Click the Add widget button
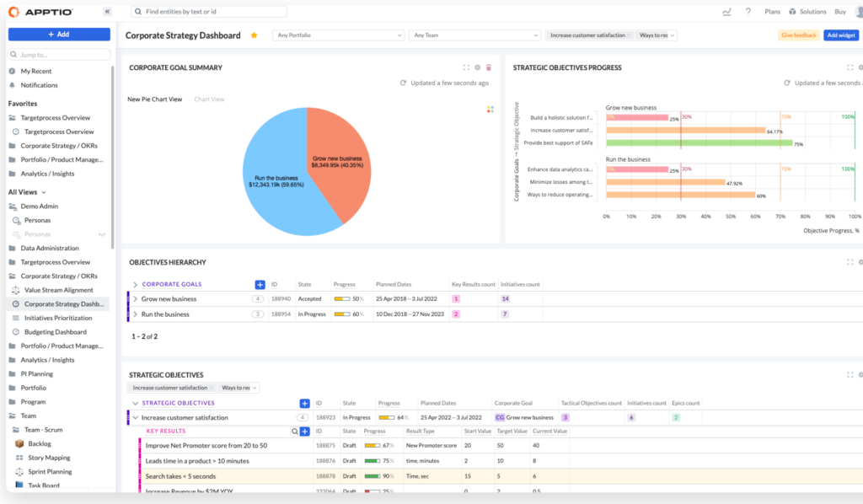Viewport: 863px width, 504px height. [841, 35]
